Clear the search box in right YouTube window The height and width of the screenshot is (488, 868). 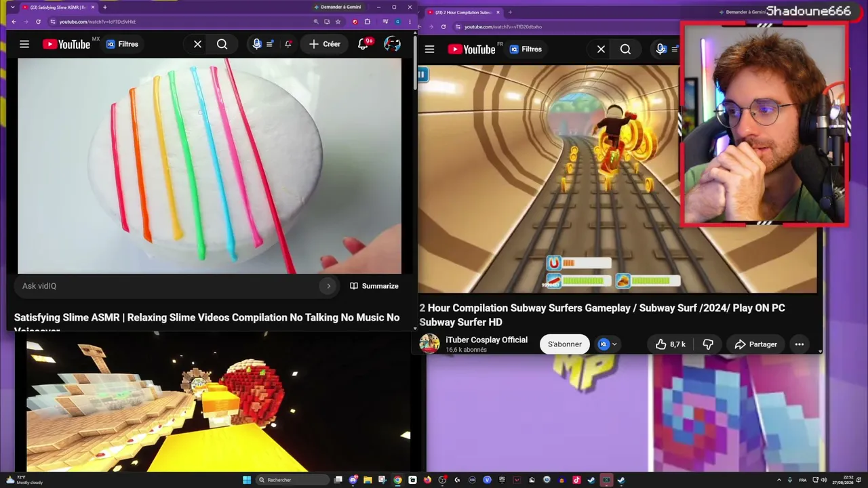[x=601, y=49]
